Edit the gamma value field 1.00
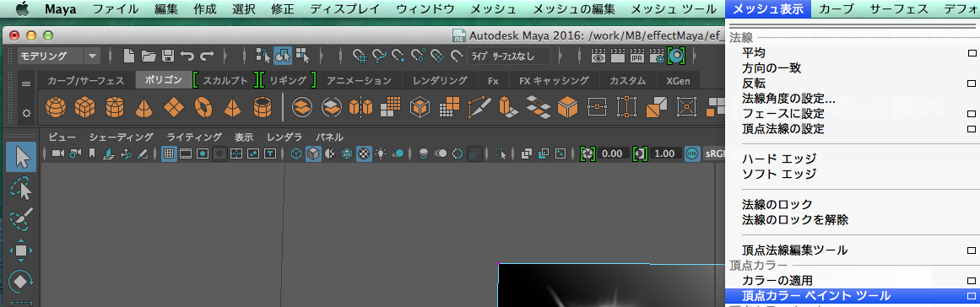 click(x=664, y=153)
